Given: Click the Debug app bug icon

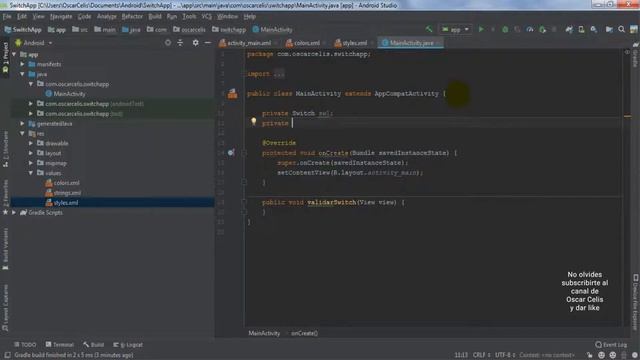Looking at the screenshot, I should click(505, 29).
